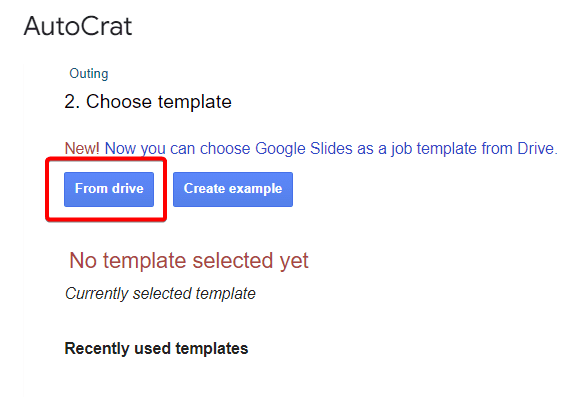Choose a template from Drive
Viewport: 586px width, 397px height.
pos(109,189)
